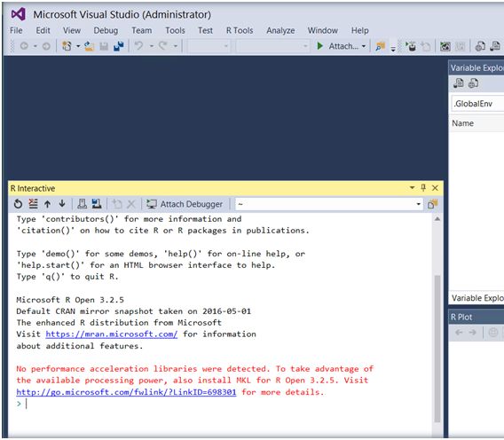
Task: Click the Visual Studio logo icon
Action: point(19,14)
